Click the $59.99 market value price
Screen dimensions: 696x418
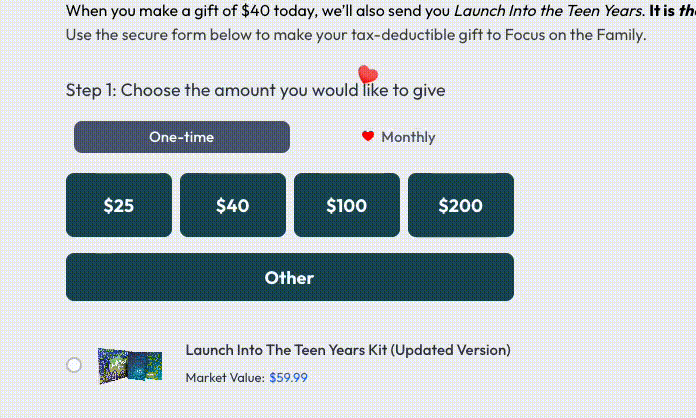(288, 378)
